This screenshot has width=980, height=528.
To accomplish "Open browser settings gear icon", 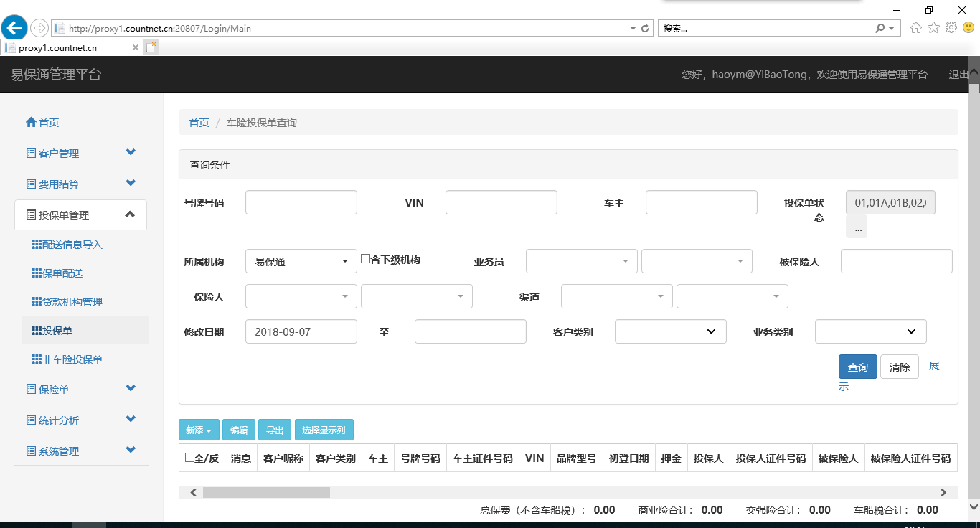I will 951,28.
